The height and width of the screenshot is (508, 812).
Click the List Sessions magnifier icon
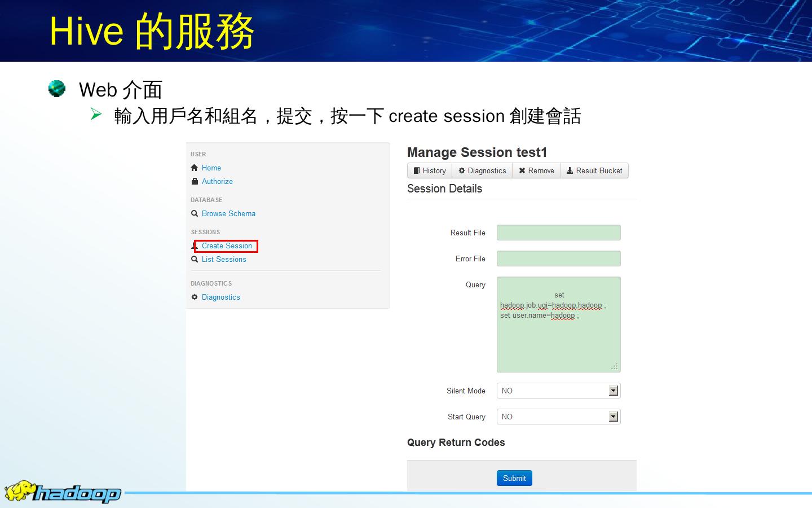(x=195, y=259)
